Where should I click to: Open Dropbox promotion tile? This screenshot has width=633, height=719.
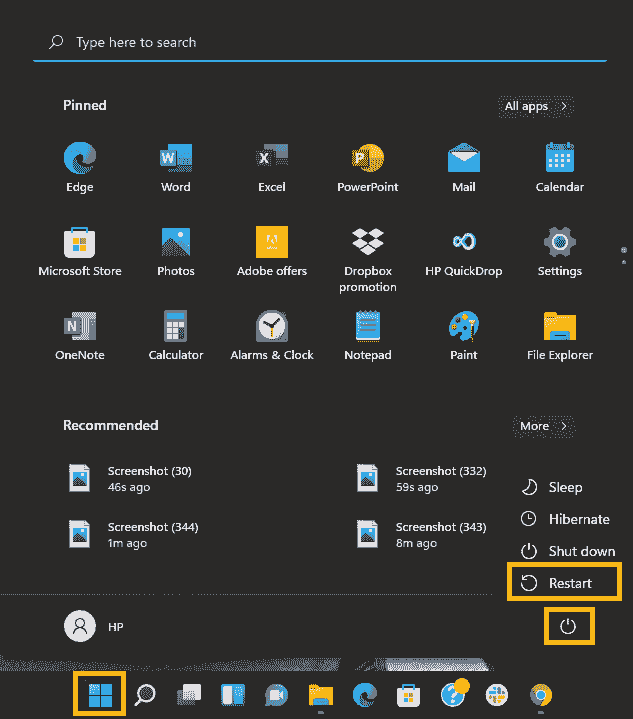[368, 244]
